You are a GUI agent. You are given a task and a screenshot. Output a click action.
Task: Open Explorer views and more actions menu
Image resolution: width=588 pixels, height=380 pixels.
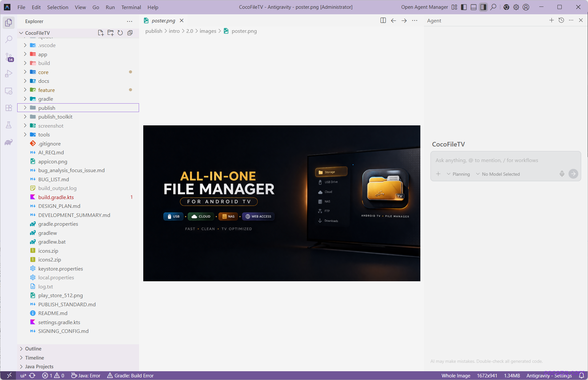pyautogui.click(x=130, y=21)
